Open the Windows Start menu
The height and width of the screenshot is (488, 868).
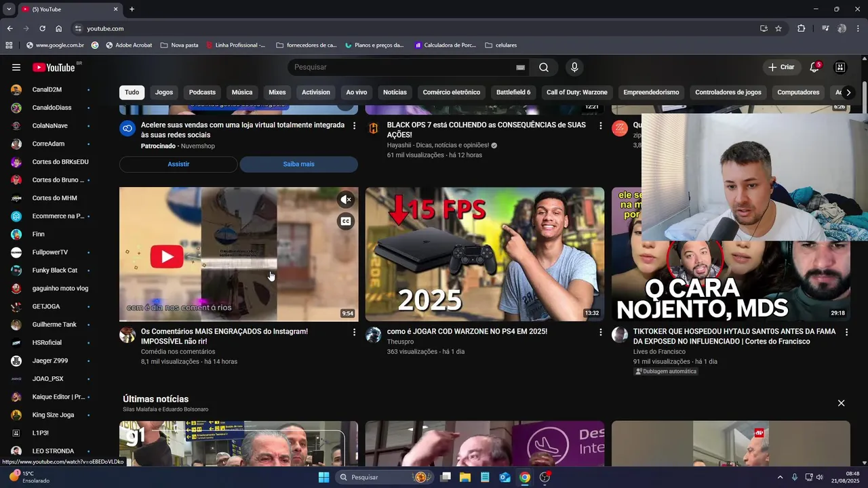tap(323, 477)
